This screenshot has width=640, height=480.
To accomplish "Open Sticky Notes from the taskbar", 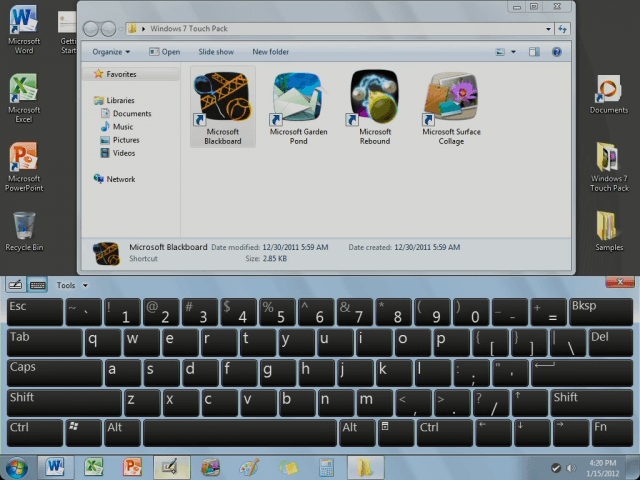I will click(288, 467).
